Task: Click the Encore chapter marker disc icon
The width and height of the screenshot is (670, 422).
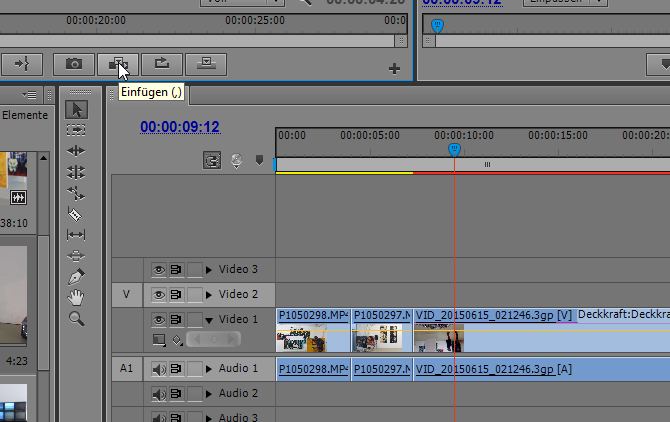Action: (x=237, y=161)
